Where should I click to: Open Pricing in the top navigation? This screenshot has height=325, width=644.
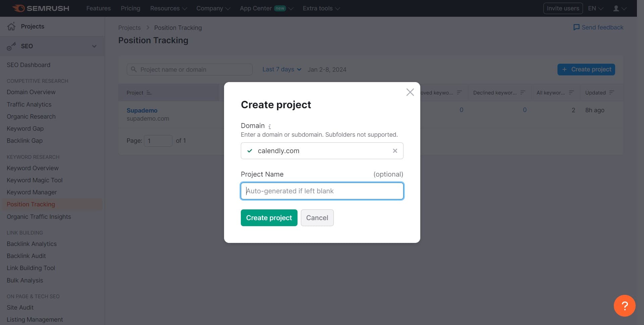(x=130, y=8)
